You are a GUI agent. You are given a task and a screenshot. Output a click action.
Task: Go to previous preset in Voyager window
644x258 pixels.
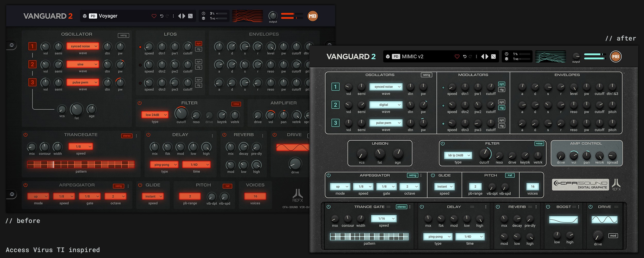point(180,16)
